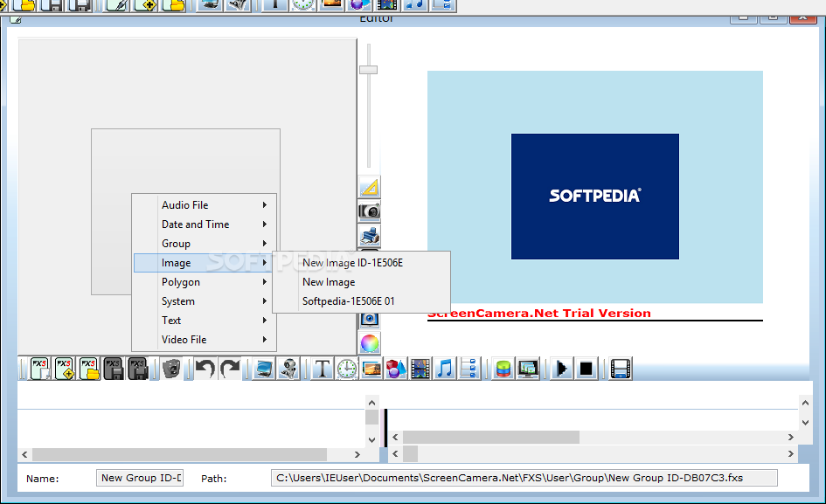The width and height of the screenshot is (826, 504).
Task: Click the black timeline position marker
Action: pyautogui.click(x=385, y=428)
